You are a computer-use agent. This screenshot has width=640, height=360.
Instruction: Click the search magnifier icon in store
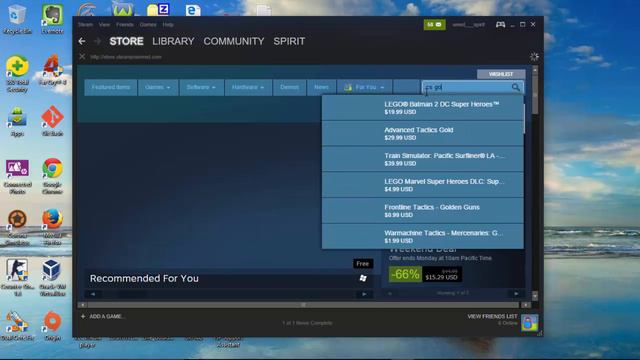[516, 87]
